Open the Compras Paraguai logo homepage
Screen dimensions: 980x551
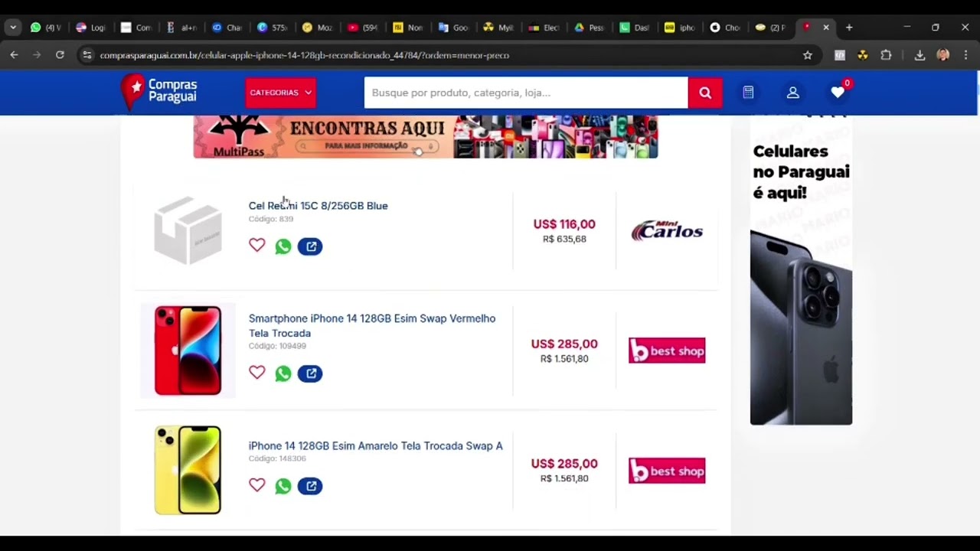[x=159, y=92]
